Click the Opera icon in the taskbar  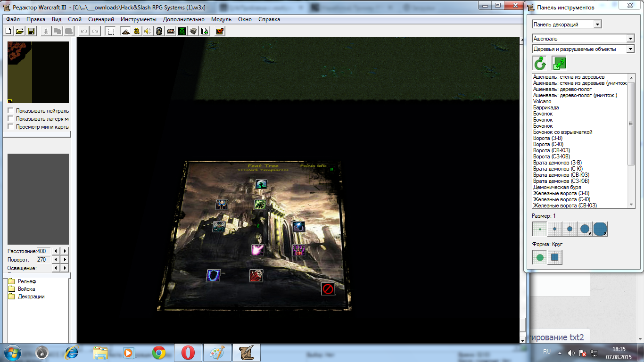pyautogui.click(x=188, y=353)
